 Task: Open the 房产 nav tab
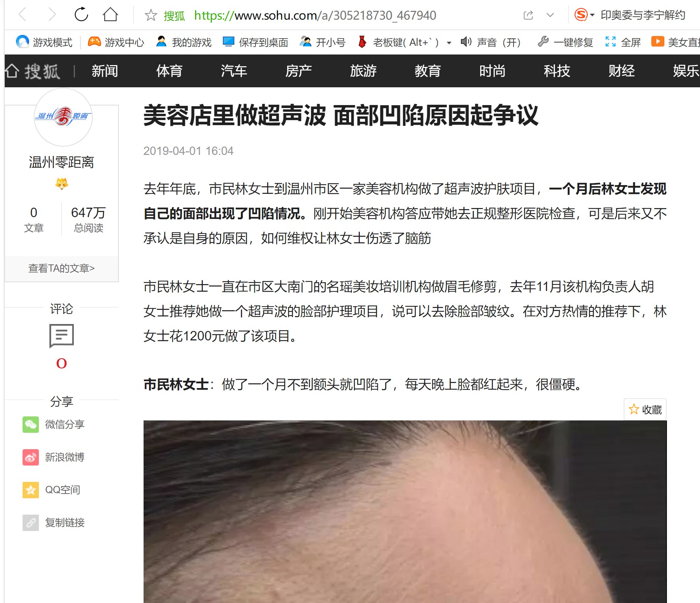point(298,71)
